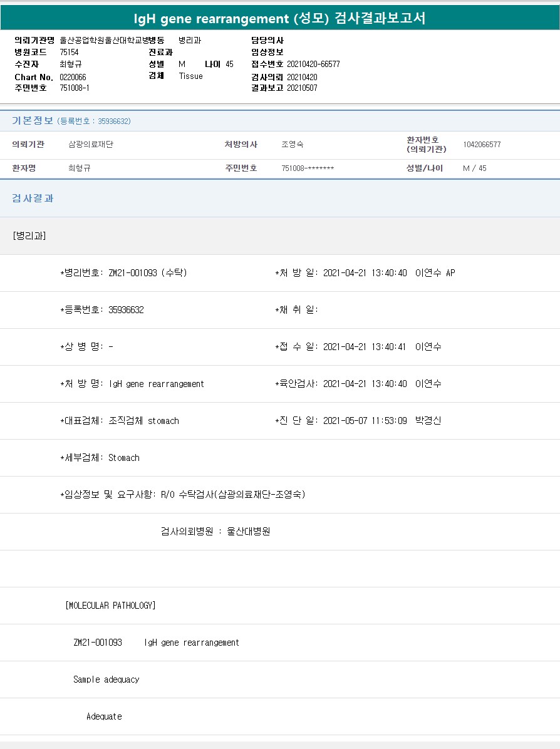Image resolution: width=560 pixels, height=749 pixels.
Task: Select the 결과보고 date 20210507
Action: [302, 88]
